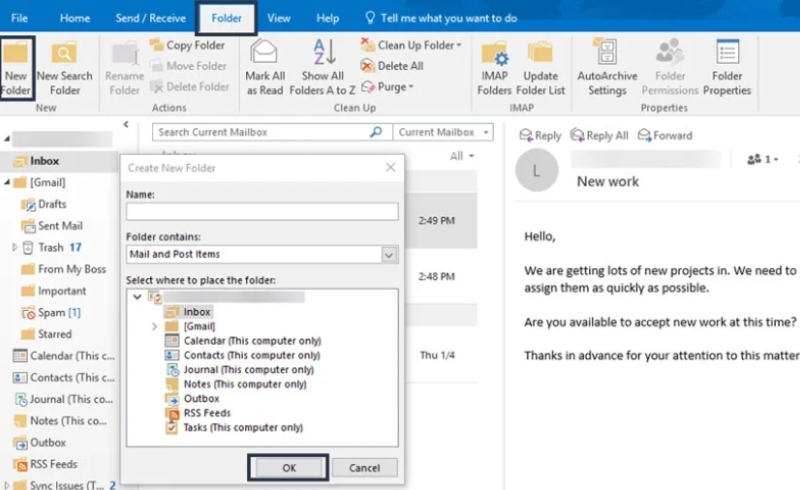Viewport: 800px width, 490px height.
Task: Select the Folder ribbon tab
Action: (227, 18)
